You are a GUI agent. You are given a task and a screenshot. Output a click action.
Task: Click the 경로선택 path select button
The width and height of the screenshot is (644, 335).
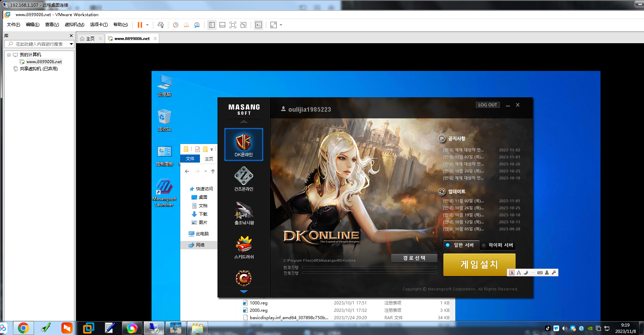(414, 258)
